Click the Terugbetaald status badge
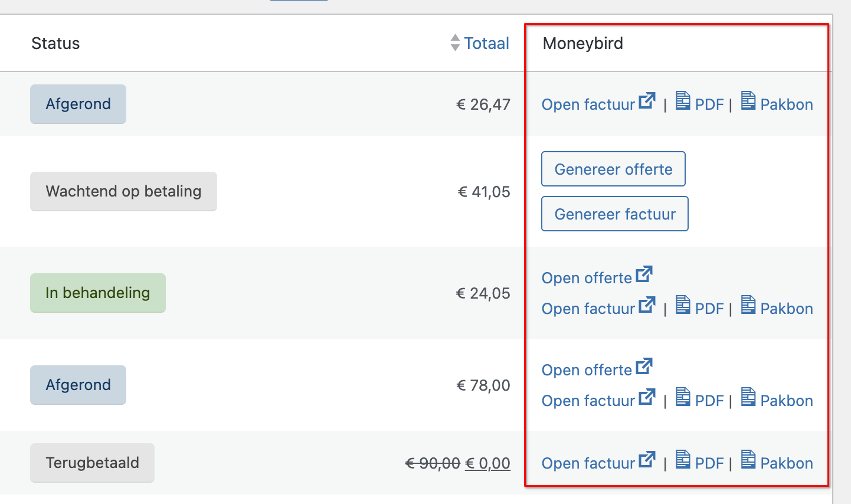Image resolution: width=851 pixels, height=504 pixels. pos(92,463)
